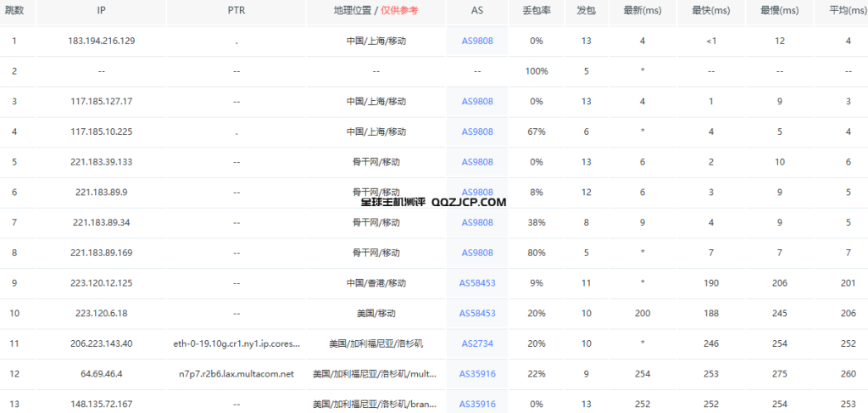Viewport: 868px width, 413px height.
Task: Click the 188 fastest latency value
Action: tap(711, 313)
